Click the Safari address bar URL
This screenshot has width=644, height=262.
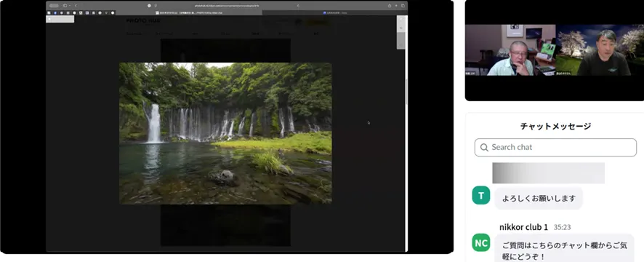pos(226,6)
